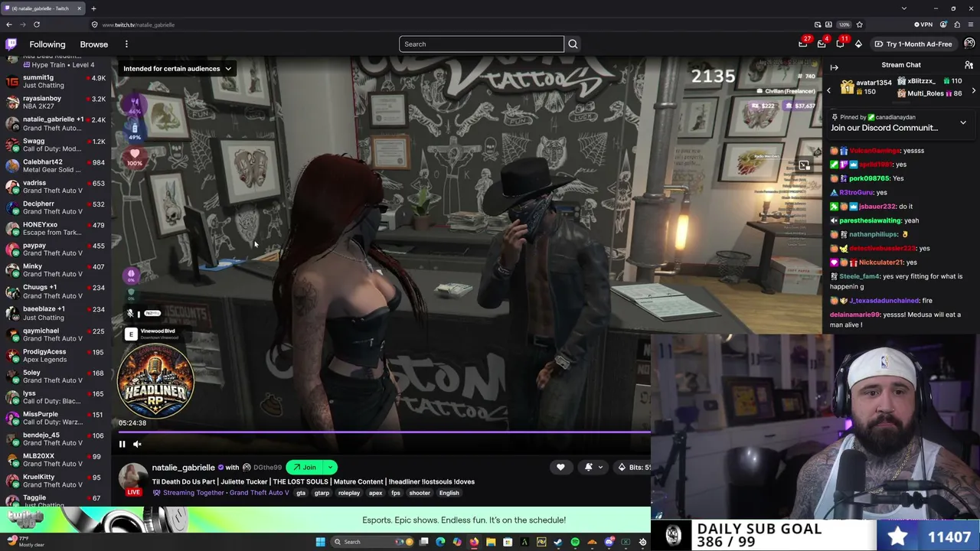Expand the pinned Discord message chevron
This screenshot has width=980, height=551.
(963, 122)
